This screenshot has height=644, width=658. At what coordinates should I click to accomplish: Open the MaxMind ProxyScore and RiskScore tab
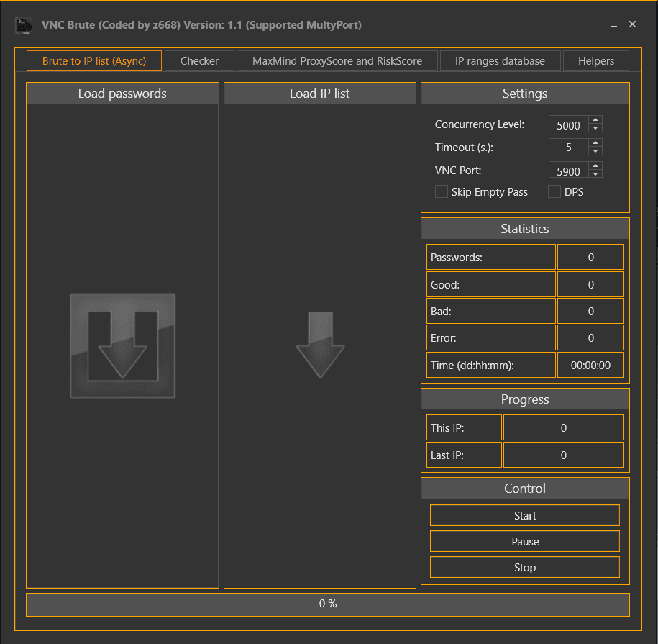pos(337,61)
